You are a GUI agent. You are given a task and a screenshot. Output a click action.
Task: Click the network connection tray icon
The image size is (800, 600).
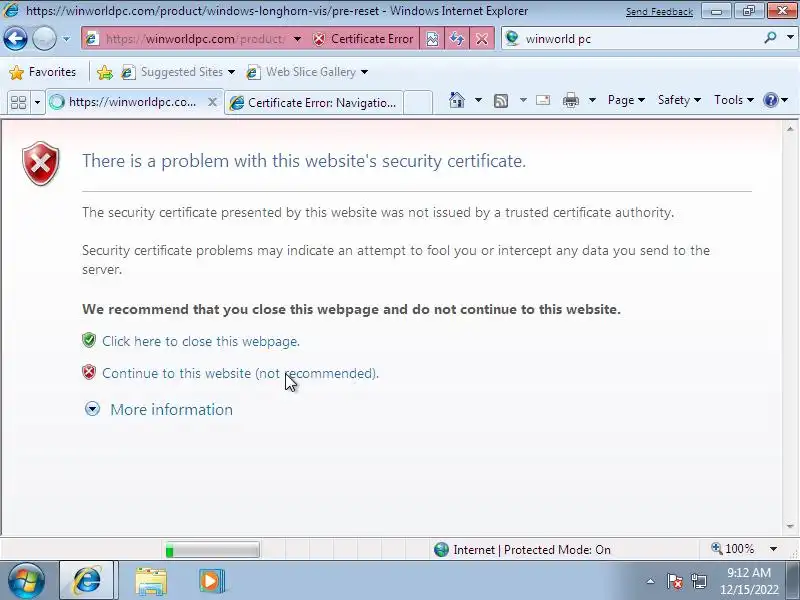[699, 581]
